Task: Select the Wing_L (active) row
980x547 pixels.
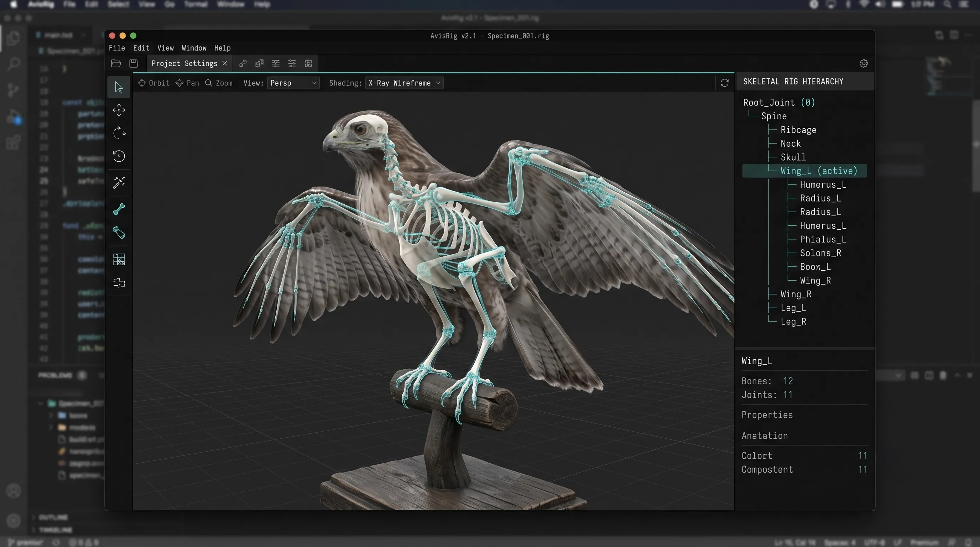Action: [x=805, y=171]
